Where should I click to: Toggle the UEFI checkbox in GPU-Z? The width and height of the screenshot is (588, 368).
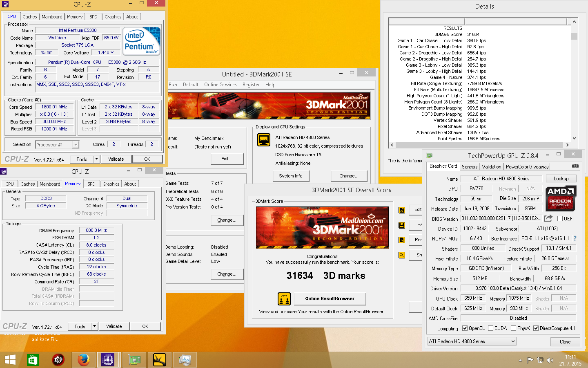[560, 219]
